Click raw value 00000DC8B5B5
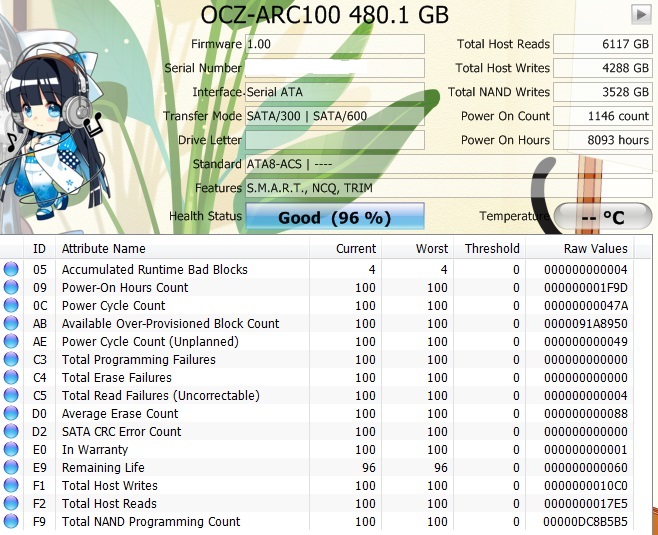This screenshot has height=535, width=658. [585, 522]
